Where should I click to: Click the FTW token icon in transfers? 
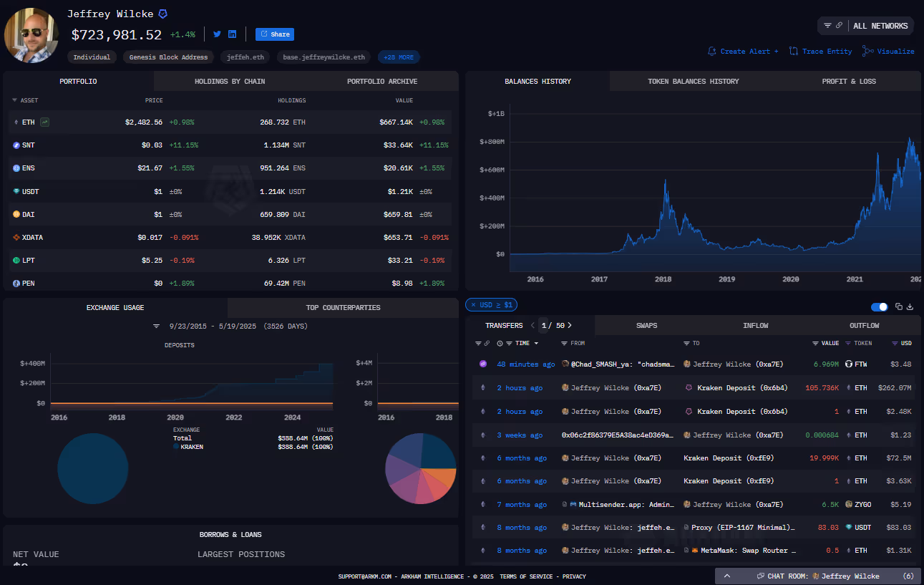[x=849, y=364]
